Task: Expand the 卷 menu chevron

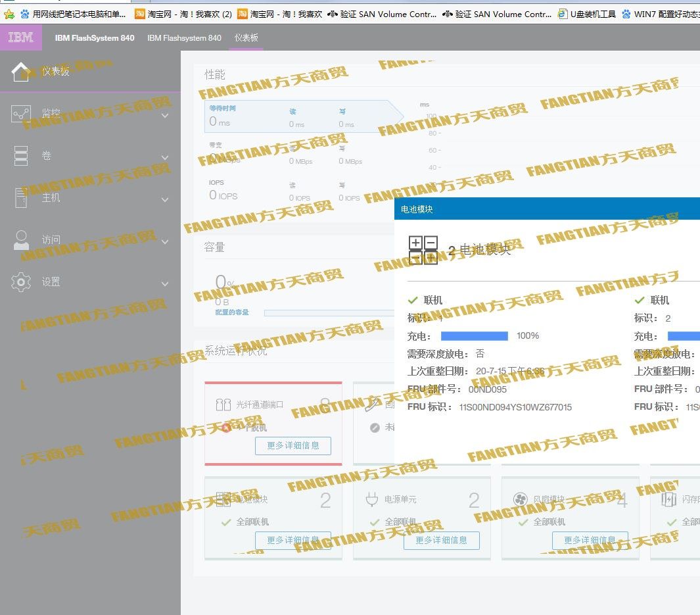Action: point(165,158)
